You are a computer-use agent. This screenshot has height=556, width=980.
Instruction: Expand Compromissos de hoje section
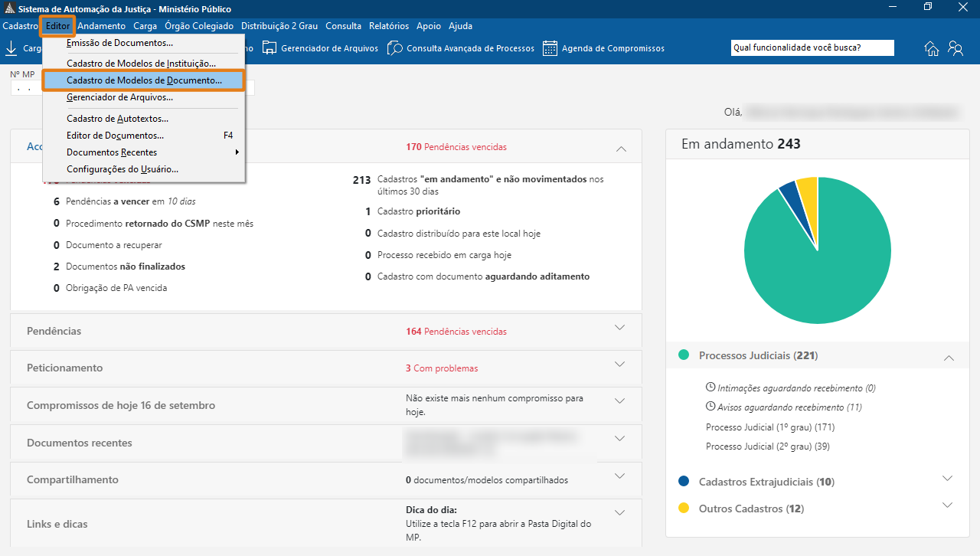tap(620, 401)
